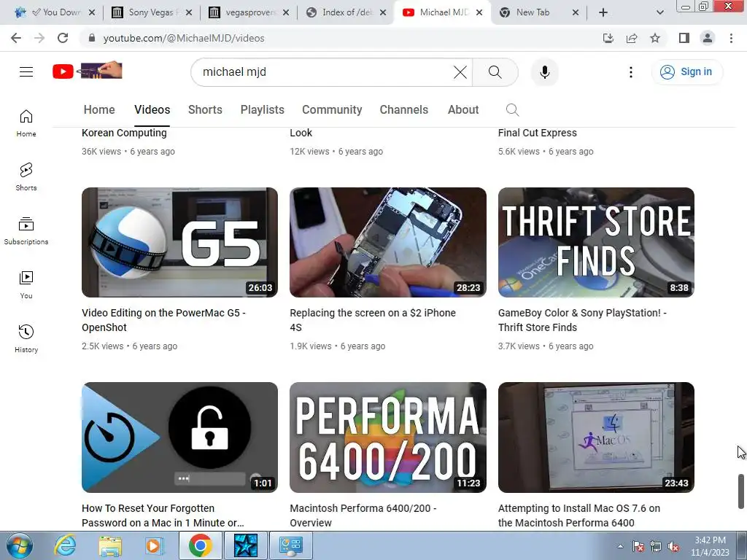Click browser back arrow
Viewport: 747px width, 560px height.
click(16, 38)
